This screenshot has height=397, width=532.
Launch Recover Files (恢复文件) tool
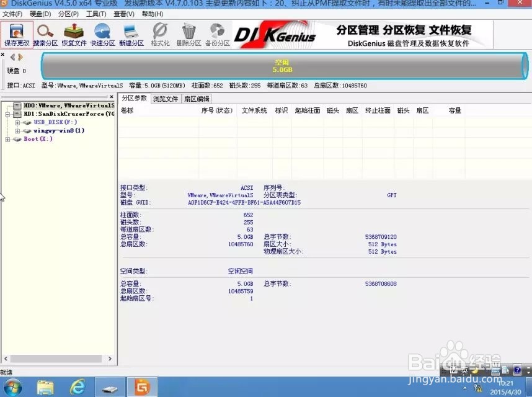74,35
